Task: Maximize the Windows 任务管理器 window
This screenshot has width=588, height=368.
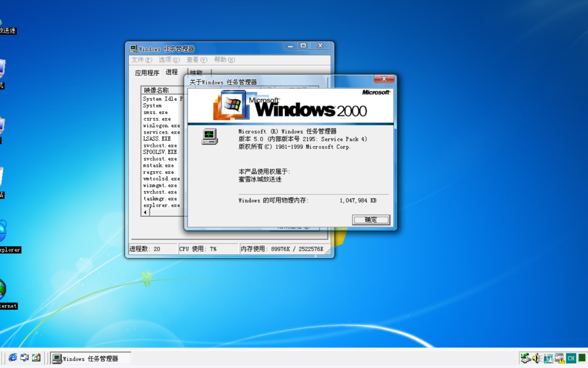Action: (303, 46)
